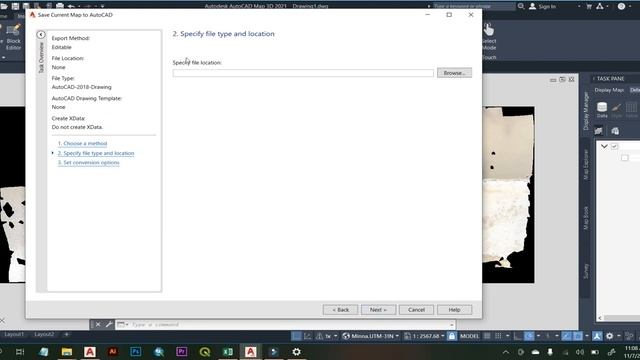Open workspace switching gear icon
Image resolution: width=640 pixels, height=360 pixels.
(609, 336)
